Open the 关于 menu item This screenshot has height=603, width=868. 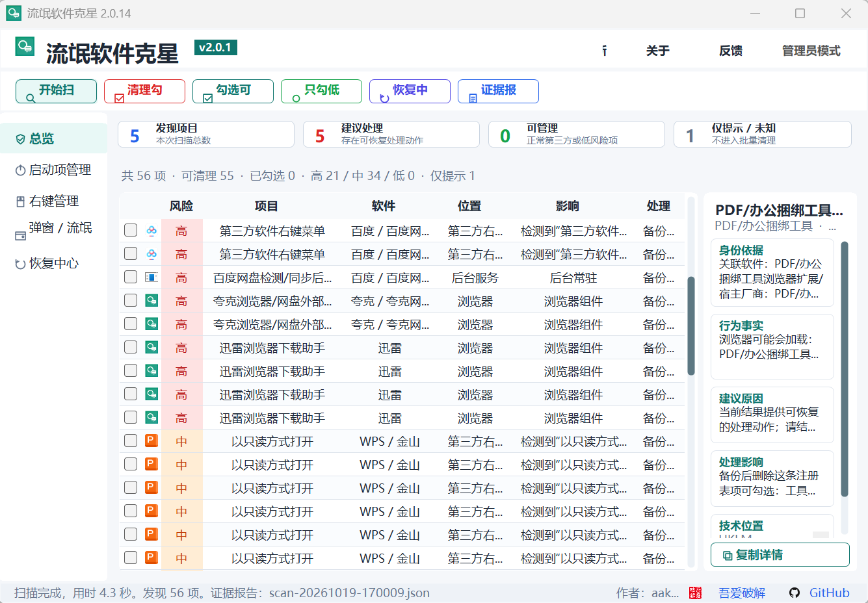[x=658, y=51]
